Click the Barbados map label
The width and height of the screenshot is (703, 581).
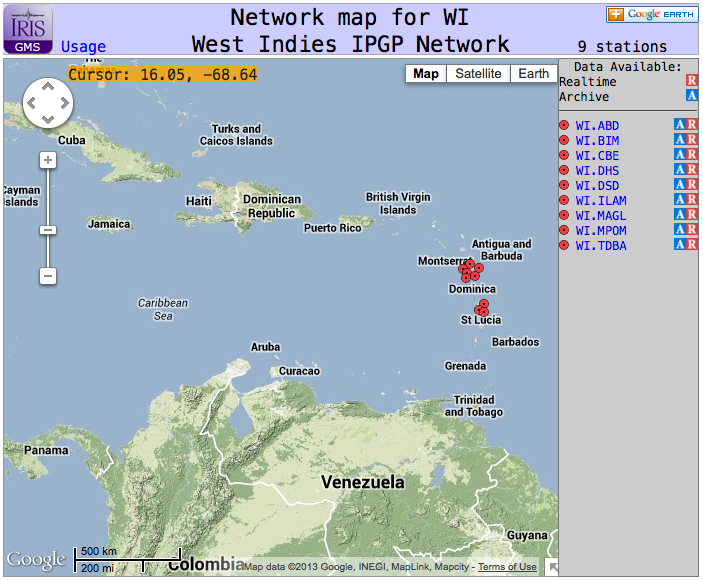pos(516,342)
